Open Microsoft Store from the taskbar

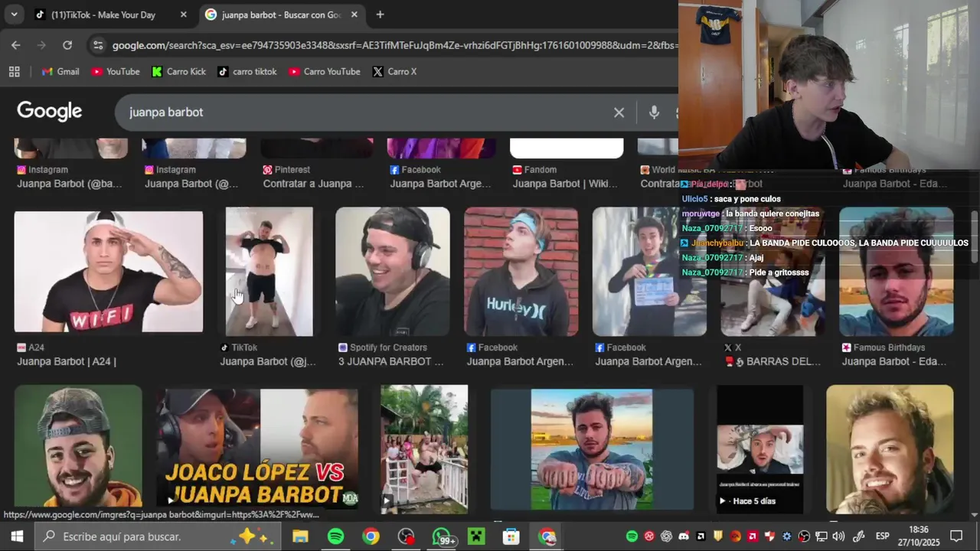pos(511,536)
